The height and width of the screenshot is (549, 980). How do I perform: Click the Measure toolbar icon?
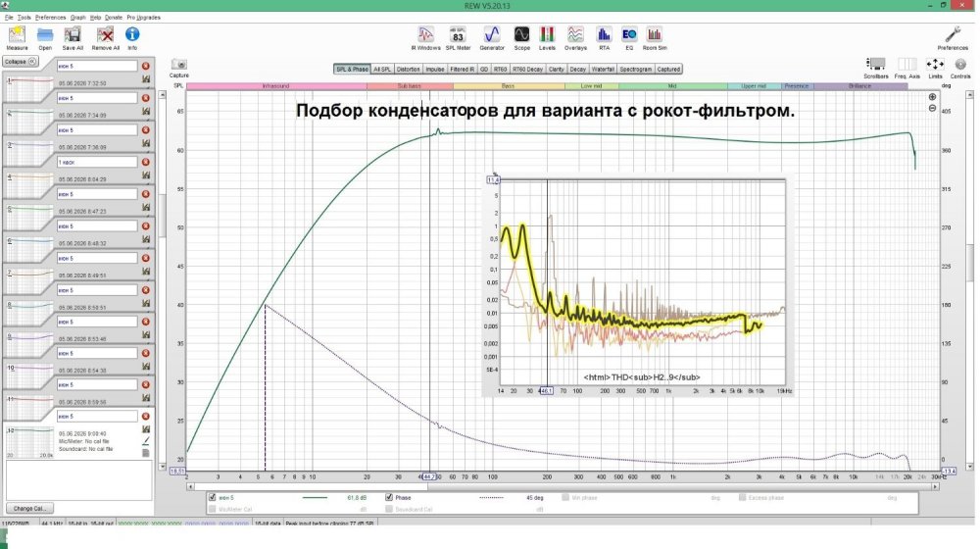pyautogui.click(x=17, y=35)
